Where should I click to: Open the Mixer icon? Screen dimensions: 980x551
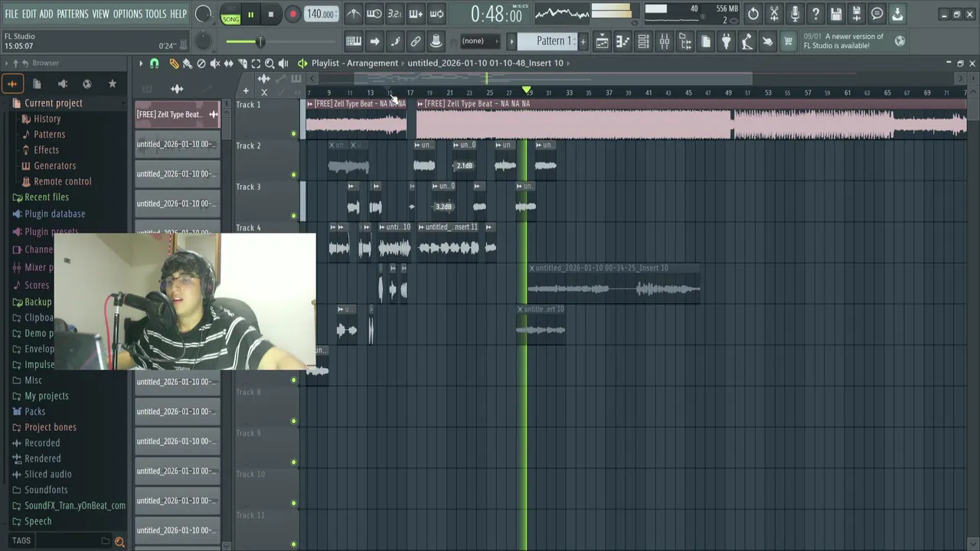pos(665,41)
